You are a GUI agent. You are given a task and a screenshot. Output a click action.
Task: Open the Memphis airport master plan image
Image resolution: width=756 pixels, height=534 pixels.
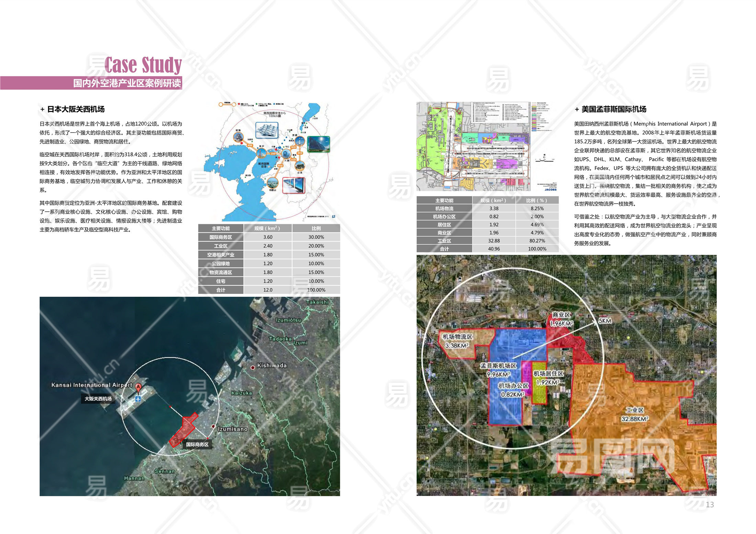(x=487, y=146)
